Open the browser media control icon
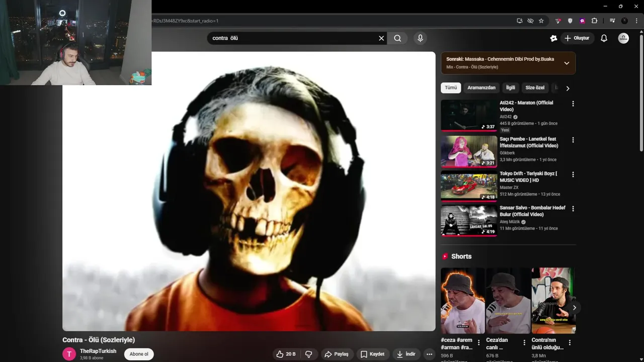The height and width of the screenshot is (362, 644). 612,21
